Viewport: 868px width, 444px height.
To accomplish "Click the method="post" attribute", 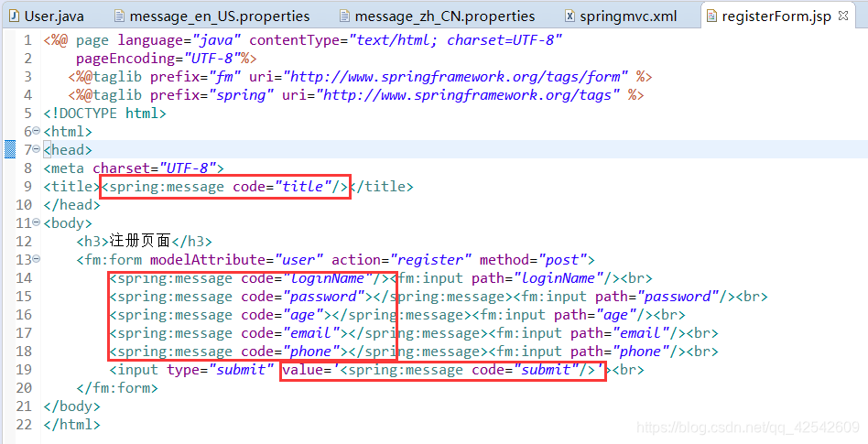I will pyautogui.click(x=533, y=259).
